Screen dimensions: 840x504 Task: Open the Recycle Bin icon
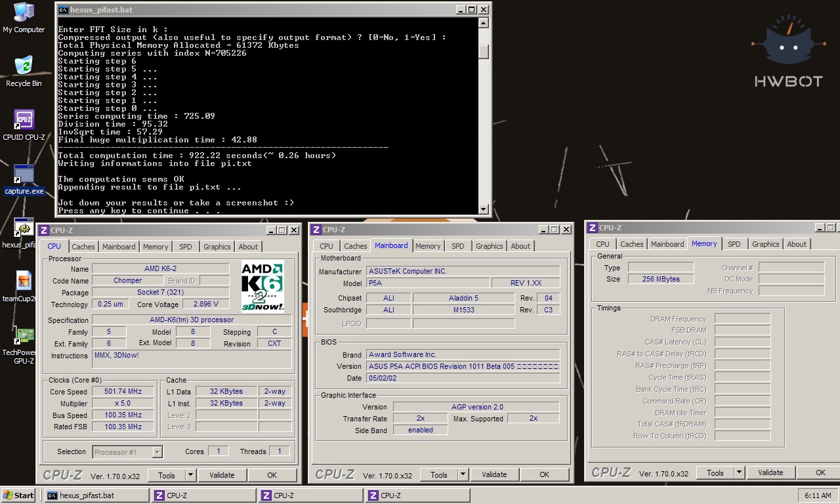click(24, 72)
